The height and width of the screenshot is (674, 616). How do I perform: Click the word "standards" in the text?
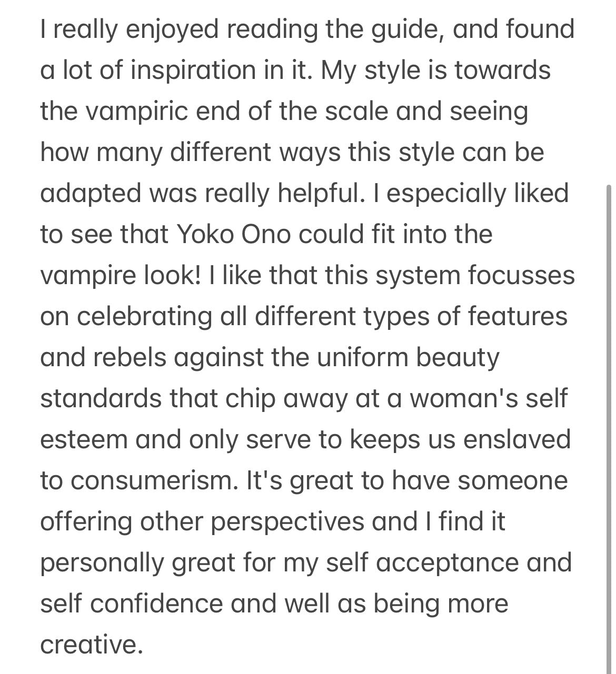click(101, 398)
